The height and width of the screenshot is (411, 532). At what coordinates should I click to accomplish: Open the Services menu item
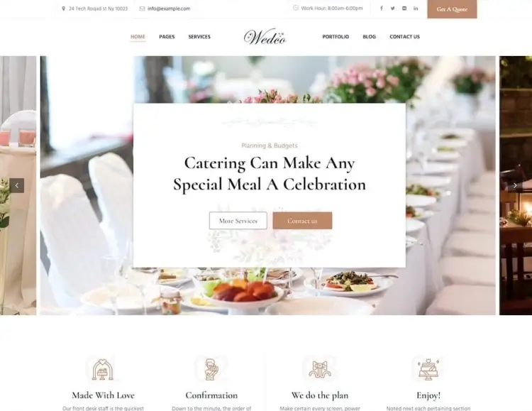click(x=199, y=37)
